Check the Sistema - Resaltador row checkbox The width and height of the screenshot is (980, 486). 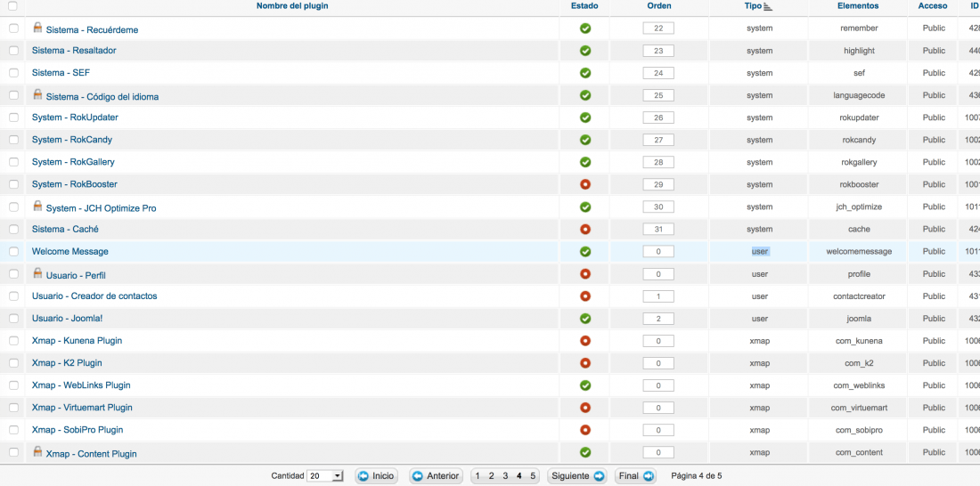pyautogui.click(x=13, y=51)
